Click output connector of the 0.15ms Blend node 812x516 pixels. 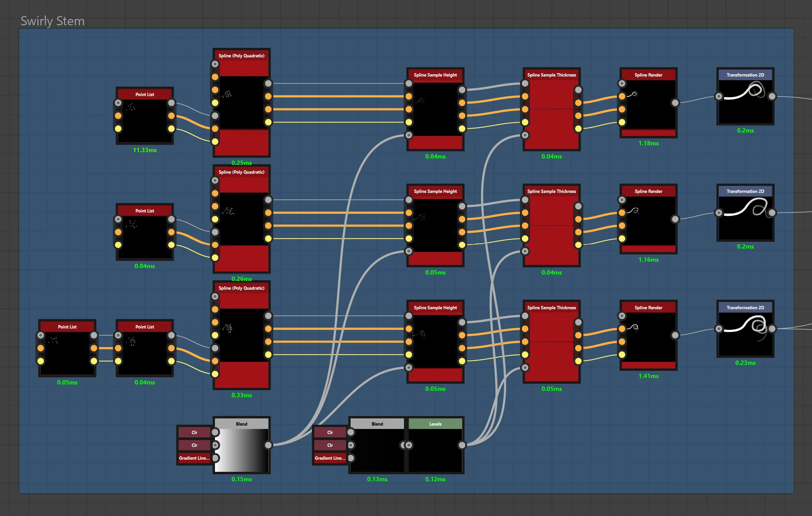[x=268, y=445]
